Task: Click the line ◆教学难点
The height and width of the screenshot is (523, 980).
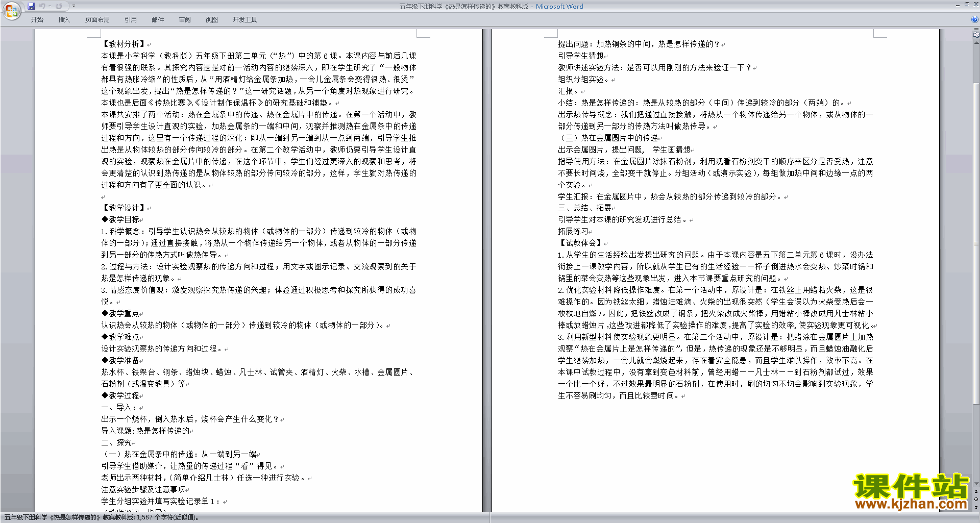Action: pyautogui.click(x=120, y=337)
